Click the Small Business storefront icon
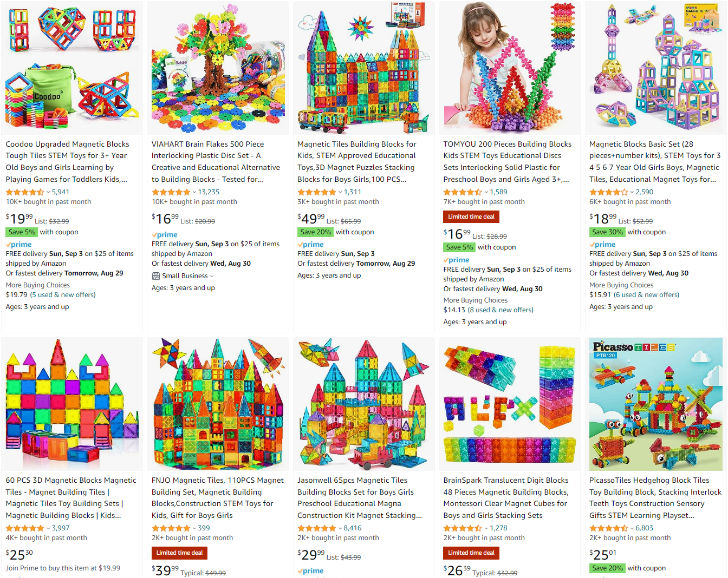728x578 pixels. 156,276
